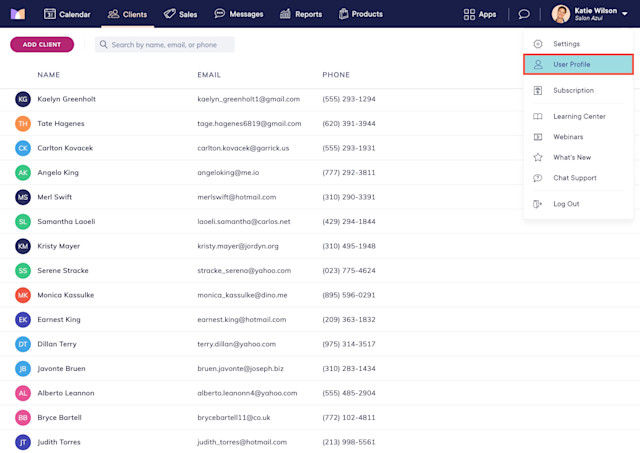This screenshot has width=640, height=453.
Task: Choose Log Out in the menu
Action: coord(578,204)
